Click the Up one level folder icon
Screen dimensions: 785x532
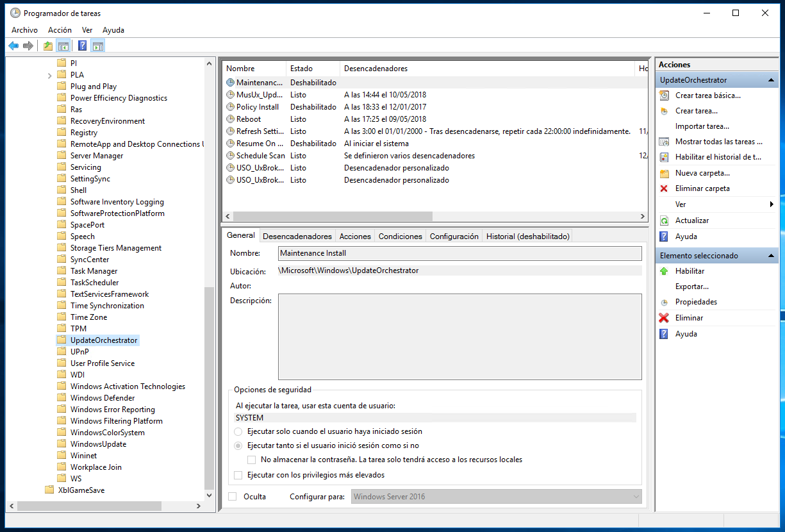point(48,46)
